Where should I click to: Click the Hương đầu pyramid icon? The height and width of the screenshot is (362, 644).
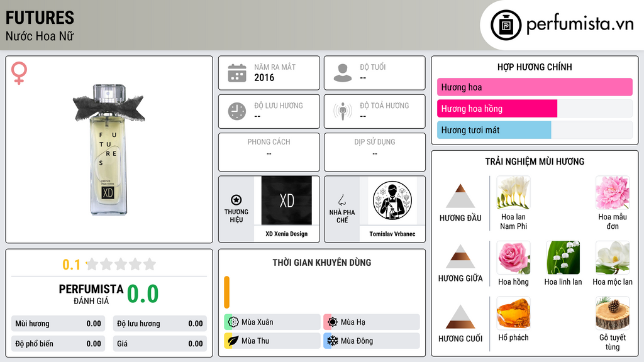[460, 196]
